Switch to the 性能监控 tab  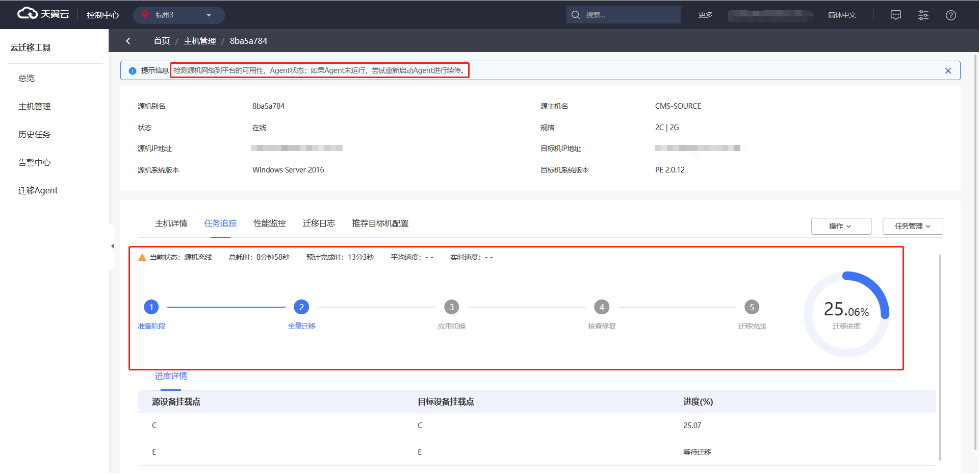tap(270, 223)
